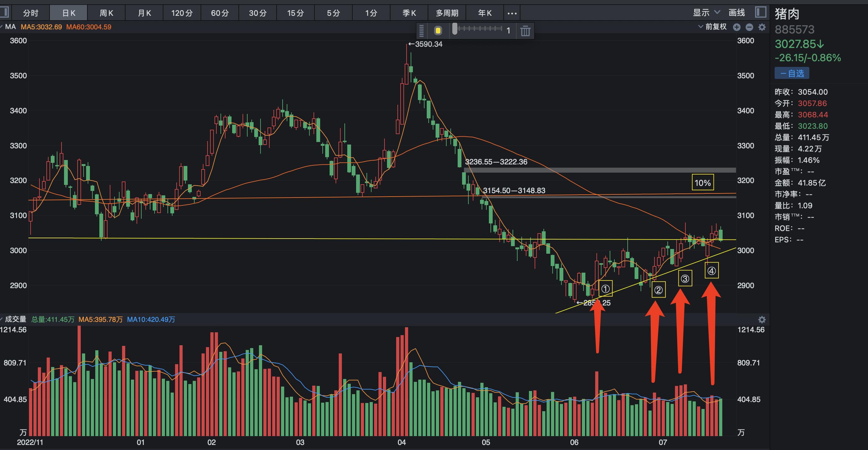Click the top-left panel layout icon

pos(4,13)
